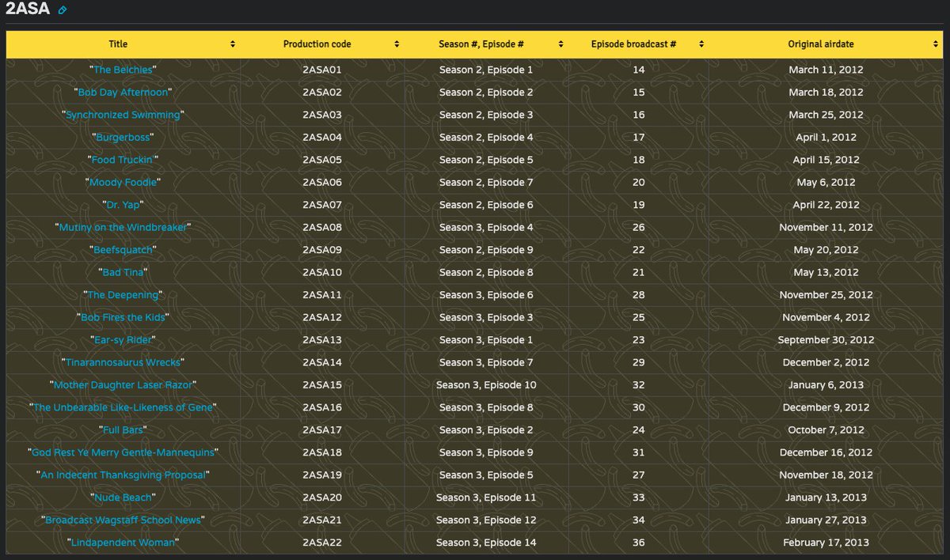950x560 pixels.
Task: Open "Bob Fires the Kids" link
Action: tap(123, 318)
